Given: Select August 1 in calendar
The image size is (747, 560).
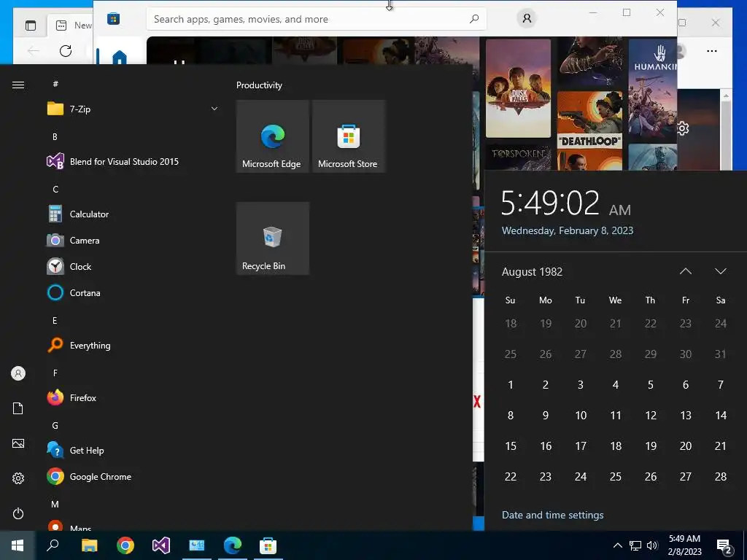Looking at the screenshot, I should [510, 385].
